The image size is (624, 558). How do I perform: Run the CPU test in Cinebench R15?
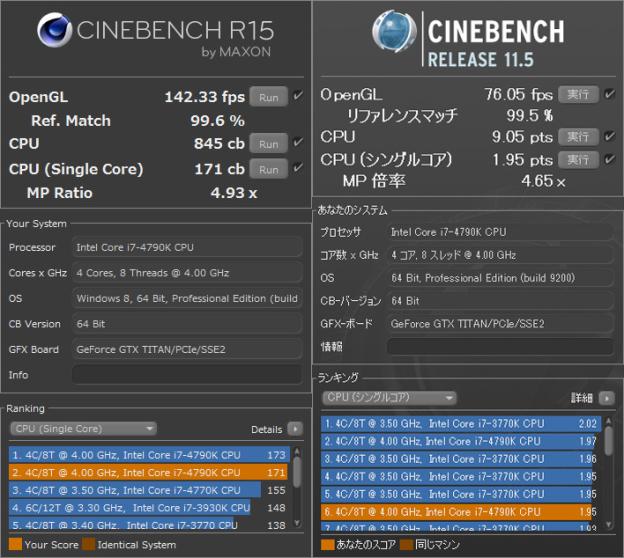coord(269,144)
